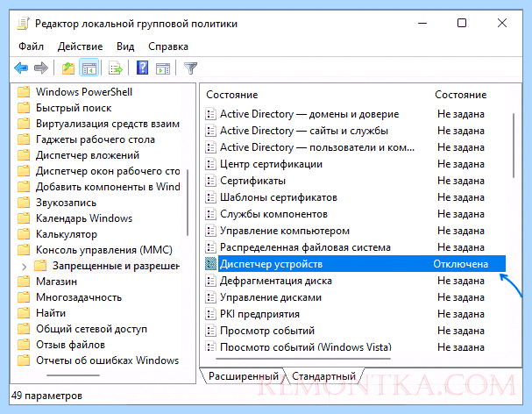Select Календарь Windows tree item
This screenshot has width=532, height=414.
click(84, 218)
